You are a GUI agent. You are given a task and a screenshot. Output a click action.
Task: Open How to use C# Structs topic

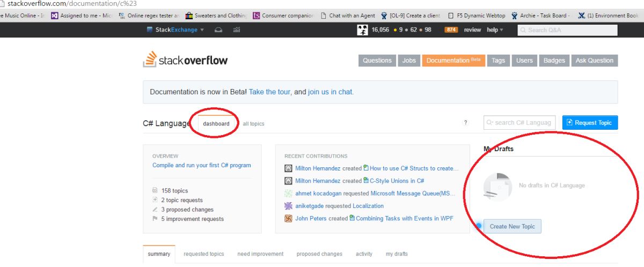pos(414,168)
